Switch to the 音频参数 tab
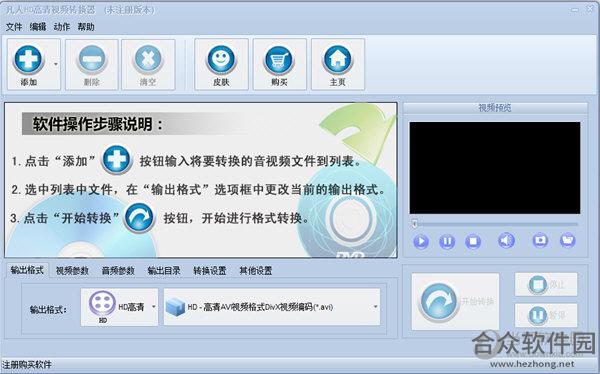The image size is (600, 374). click(118, 271)
